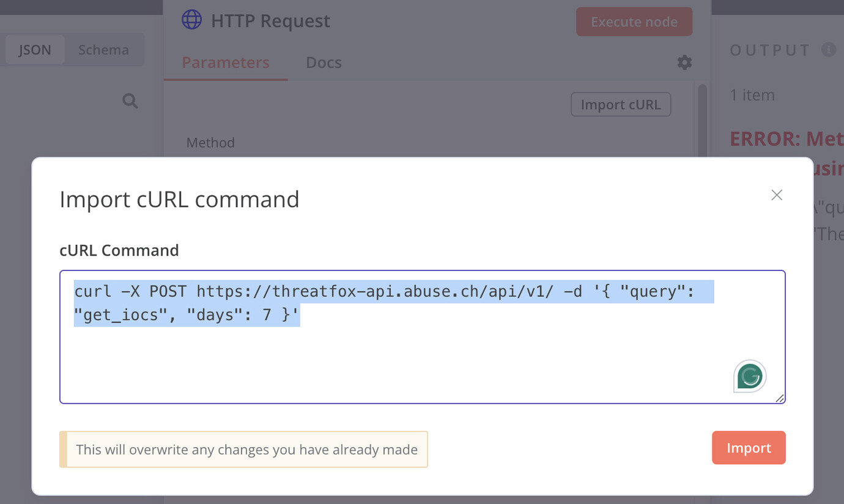
Task: Select the Schema view toggle
Action: coord(103,50)
